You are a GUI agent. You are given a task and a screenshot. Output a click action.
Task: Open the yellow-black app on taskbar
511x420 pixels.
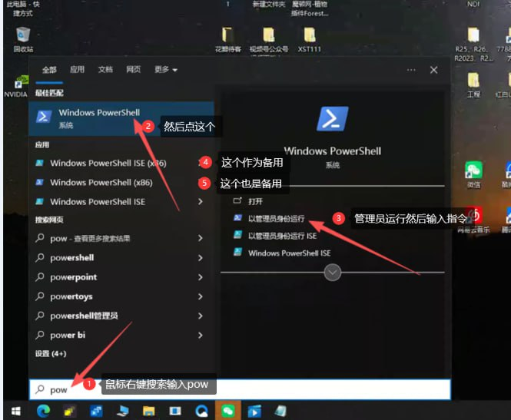pyautogui.click(x=70, y=412)
